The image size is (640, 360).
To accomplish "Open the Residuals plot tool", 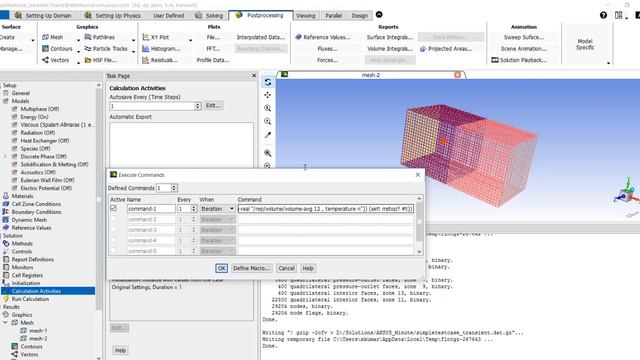I will click(160, 60).
